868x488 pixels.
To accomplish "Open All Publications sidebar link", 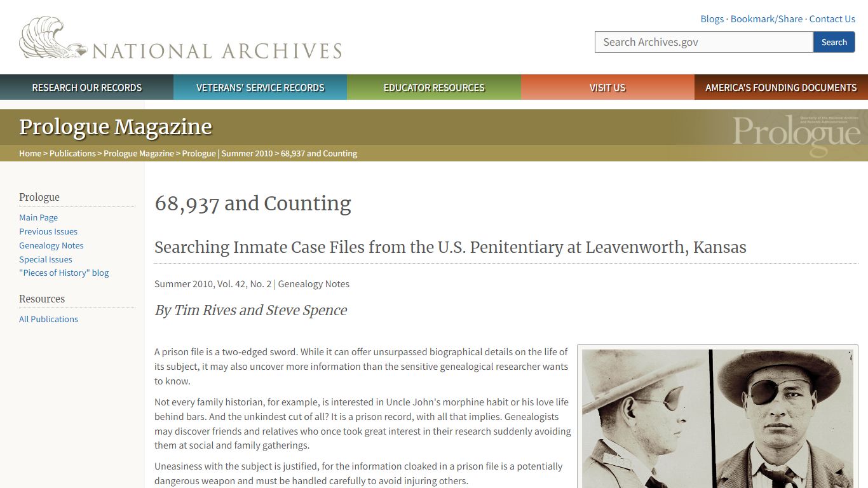I will tap(48, 319).
